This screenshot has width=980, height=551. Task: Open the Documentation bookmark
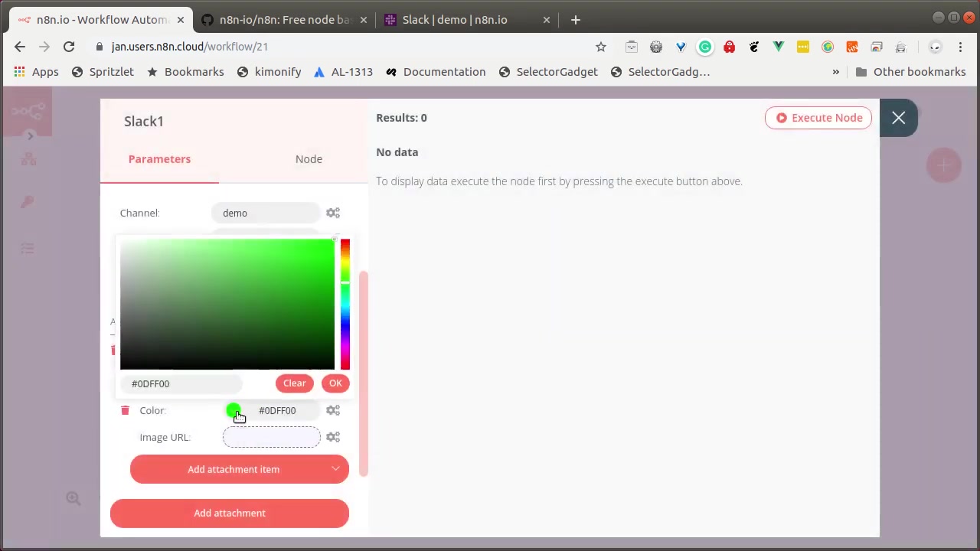coord(436,72)
